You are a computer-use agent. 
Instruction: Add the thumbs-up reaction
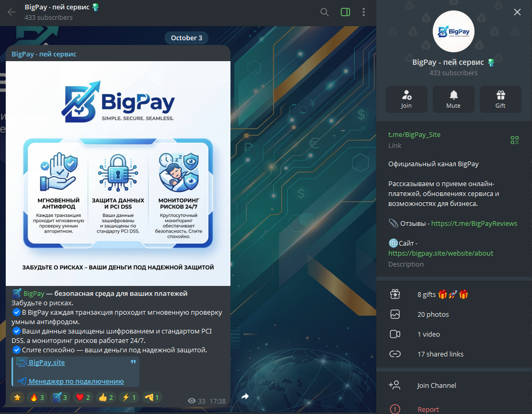point(106,397)
